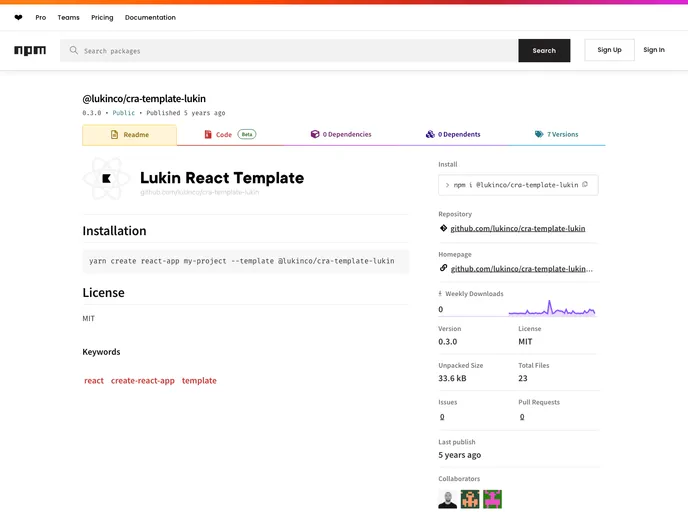Click the create-react-app keyword
The image size is (688, 512).
[143, 380]
